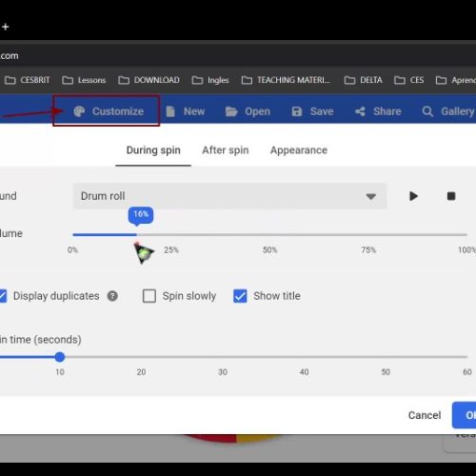Screen dimensions: 476x476
Task: Open the Lessons bookmark folder
Action: tap(84, 80)
